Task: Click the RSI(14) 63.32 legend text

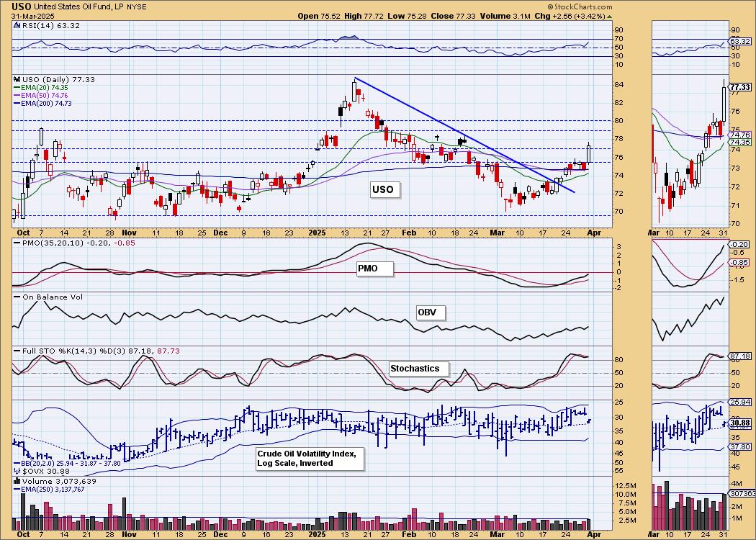Action: [50, 25]
